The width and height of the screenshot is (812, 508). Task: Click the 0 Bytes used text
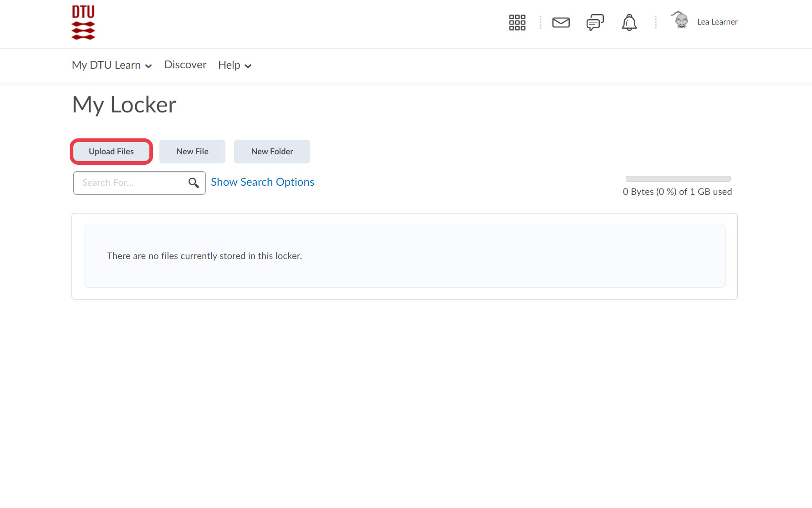(x=677, y=192)
